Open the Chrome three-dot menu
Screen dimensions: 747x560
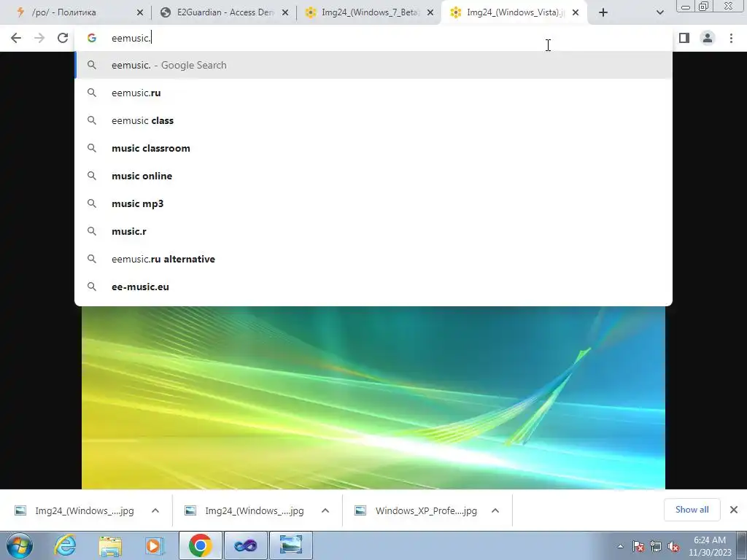point(731,38)
